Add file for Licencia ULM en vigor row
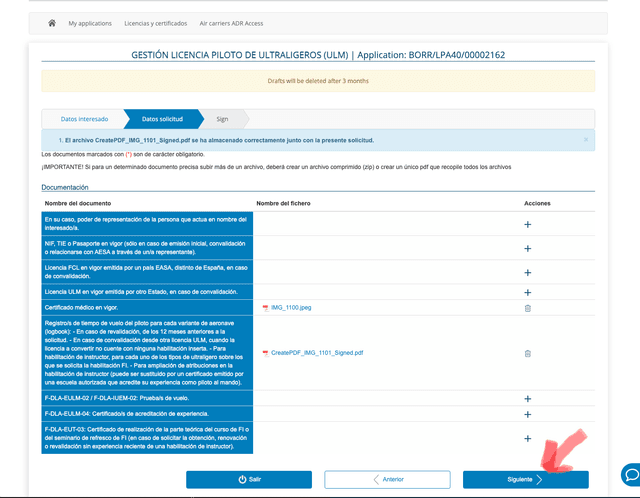Image resolution: width=640 pixels, height=498 pixels. [x=527, y=293]
